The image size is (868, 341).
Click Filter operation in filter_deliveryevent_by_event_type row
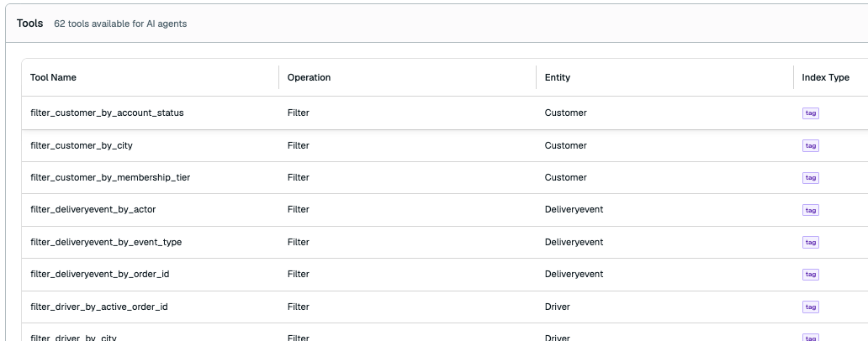(299, 242)
